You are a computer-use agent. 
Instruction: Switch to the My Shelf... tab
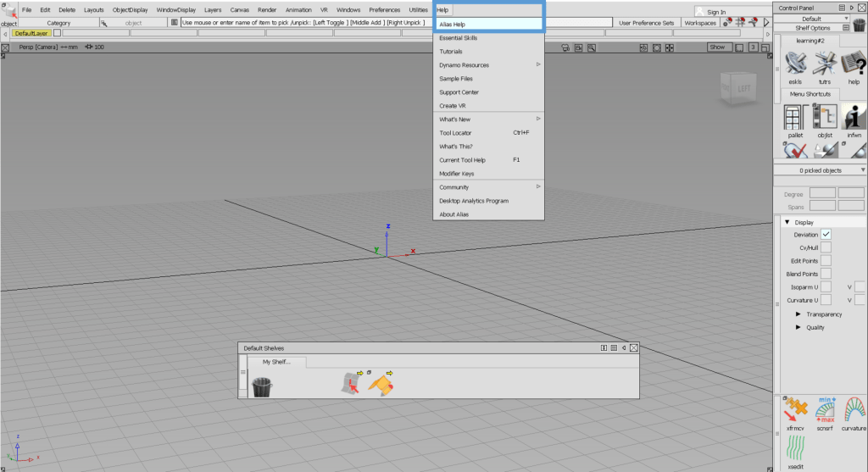tap(276, 361)
